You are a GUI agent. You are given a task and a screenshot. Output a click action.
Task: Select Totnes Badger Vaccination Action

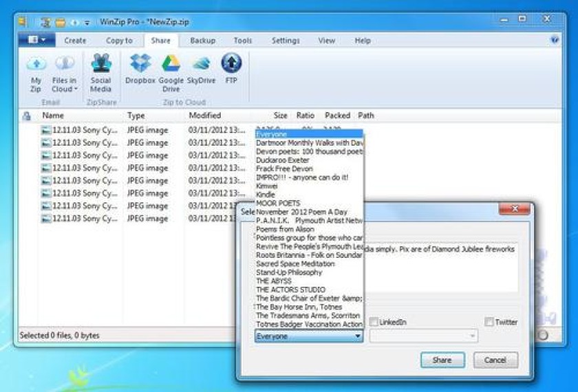click(x=309, y=324)
